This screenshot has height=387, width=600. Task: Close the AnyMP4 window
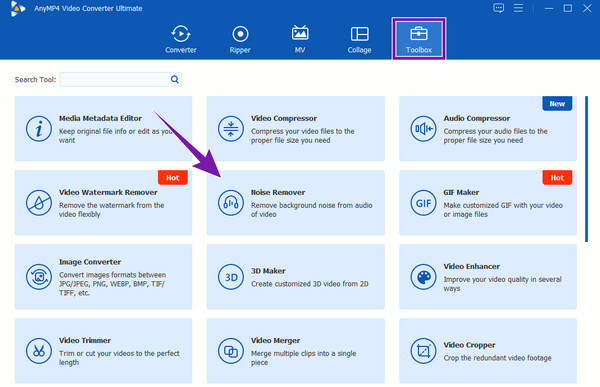point(587,8)
